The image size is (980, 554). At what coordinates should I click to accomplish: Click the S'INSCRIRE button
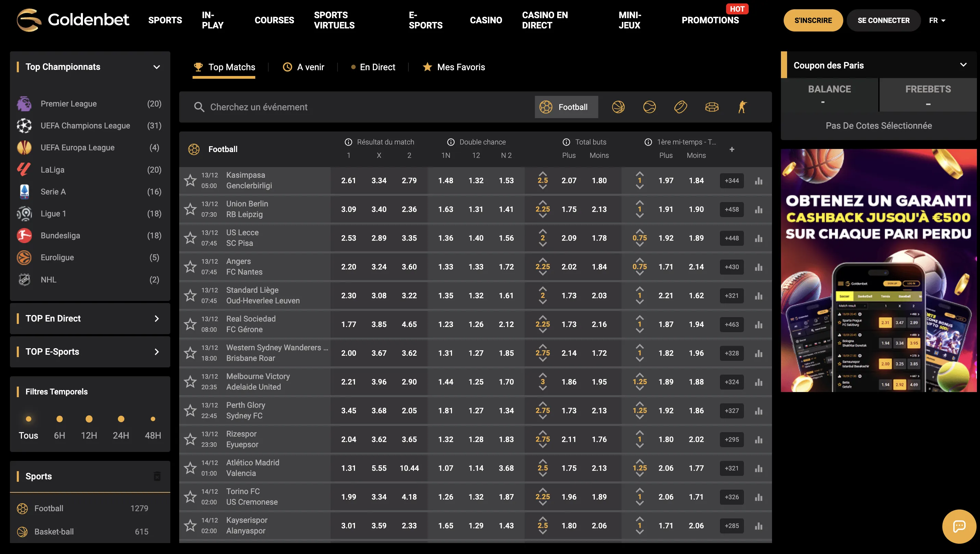(813, 20)
